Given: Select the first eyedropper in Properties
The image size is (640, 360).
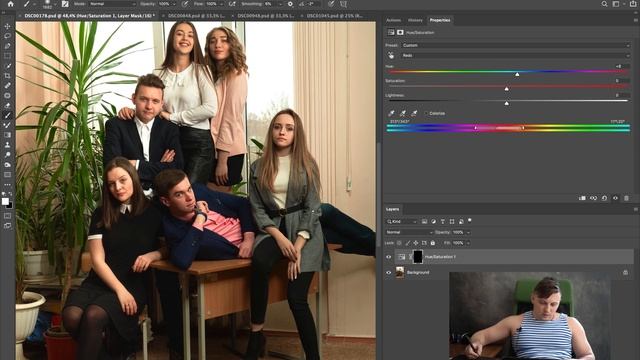Looking at the screenshot, I should pos(391,113).
